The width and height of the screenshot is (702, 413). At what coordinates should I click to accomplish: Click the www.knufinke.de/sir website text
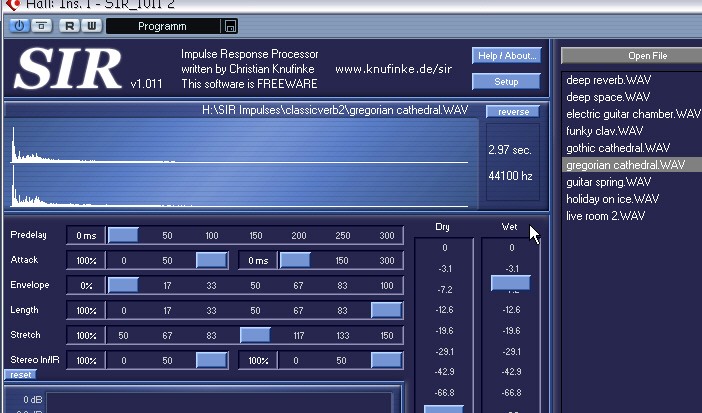pyautogui.click(x=394, y=69)
